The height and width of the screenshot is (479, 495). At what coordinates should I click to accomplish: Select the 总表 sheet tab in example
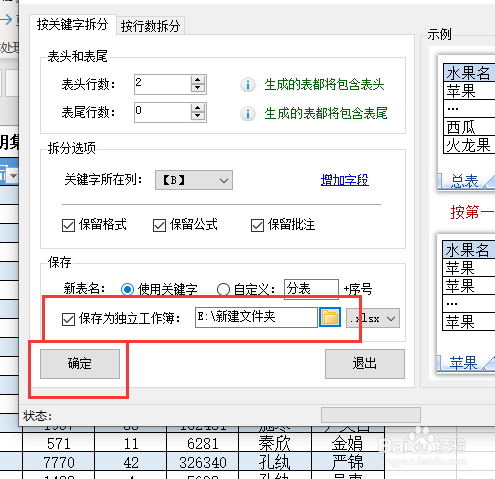pyautogui.click(x=464, y=181)
